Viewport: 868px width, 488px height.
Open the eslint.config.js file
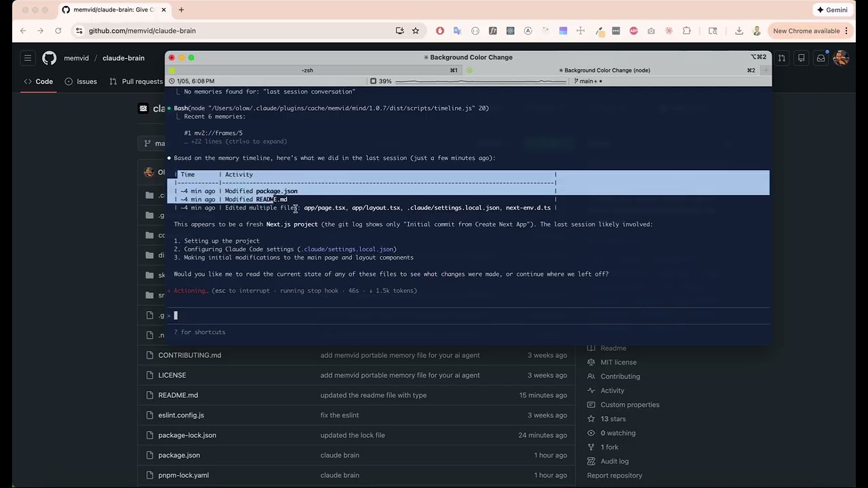pyautogui.click(x=181, y=415)
